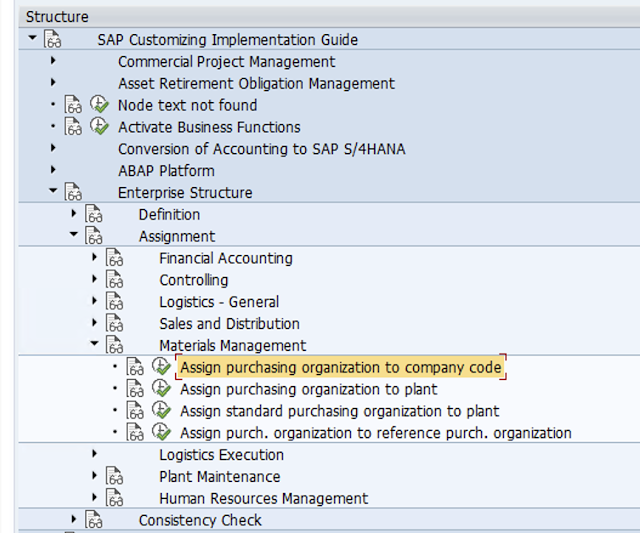Select 'Assign standard purchasing organization to plant' text

340,411
